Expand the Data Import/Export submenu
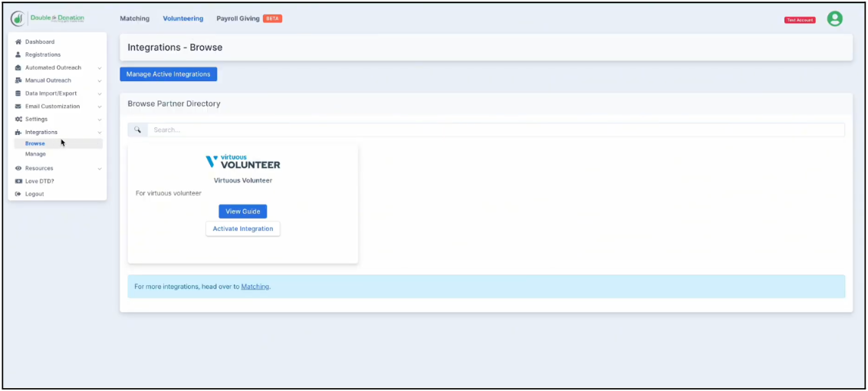Viewport: 868px width, 391px height. (x=99, y=94)
